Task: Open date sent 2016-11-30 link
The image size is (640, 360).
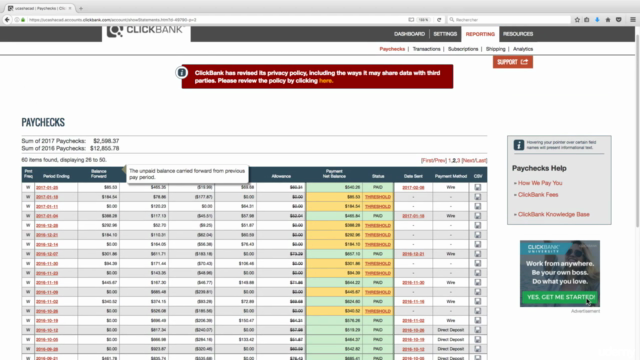Action: [413, 282]
